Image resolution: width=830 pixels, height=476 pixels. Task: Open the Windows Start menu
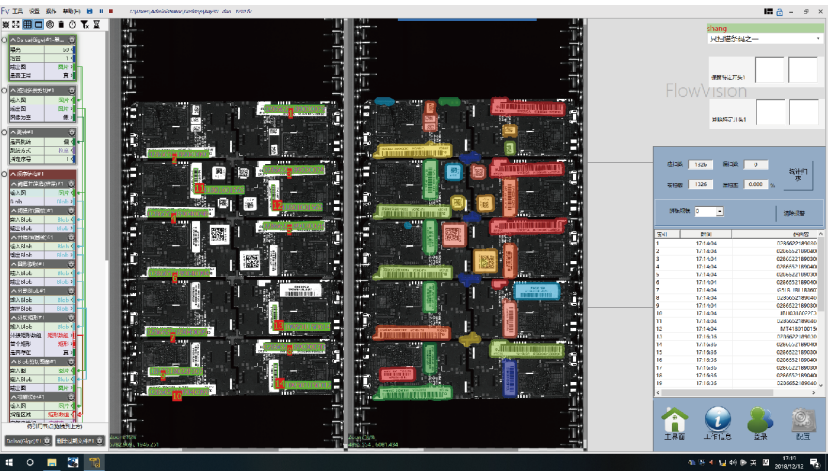9,463
